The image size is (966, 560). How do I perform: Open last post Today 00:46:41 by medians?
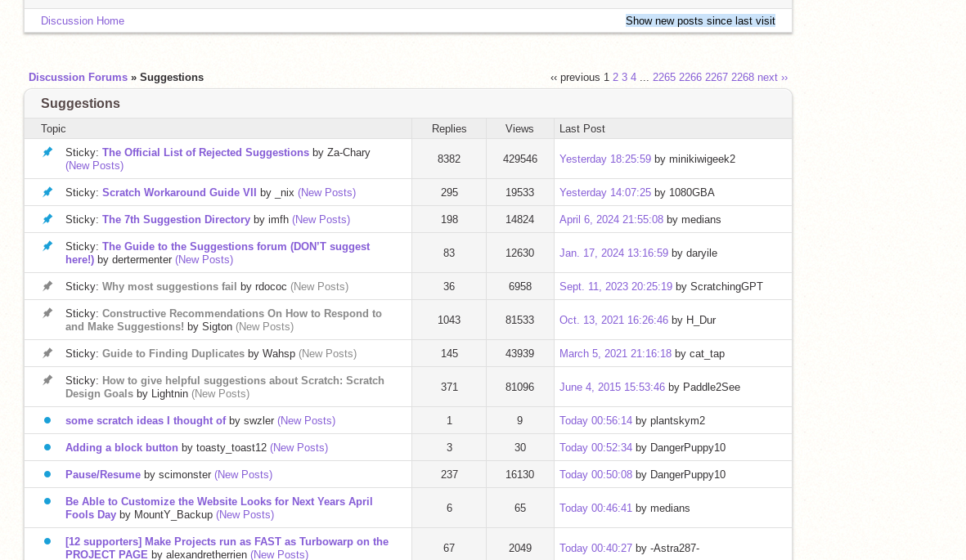[x=595, y=508]
